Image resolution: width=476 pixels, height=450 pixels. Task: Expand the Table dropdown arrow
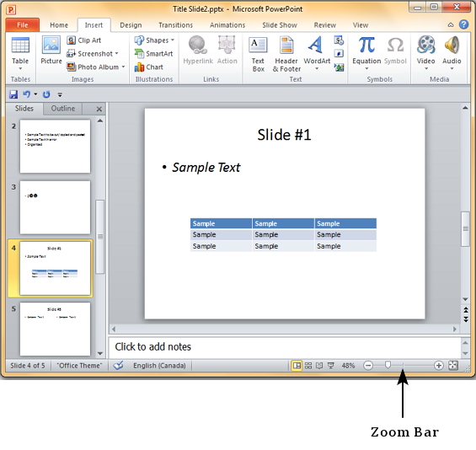click(x=20, y=69)
